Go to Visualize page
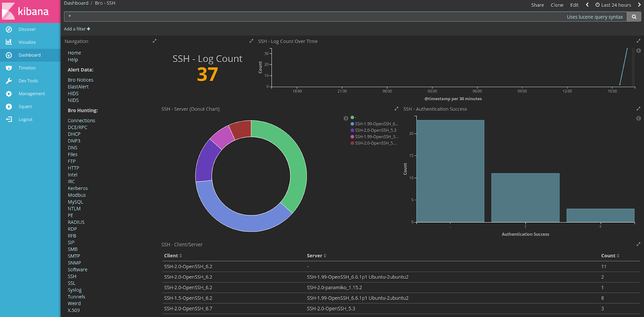This screenshot has width=644, height=317. [x=27, y=42]
